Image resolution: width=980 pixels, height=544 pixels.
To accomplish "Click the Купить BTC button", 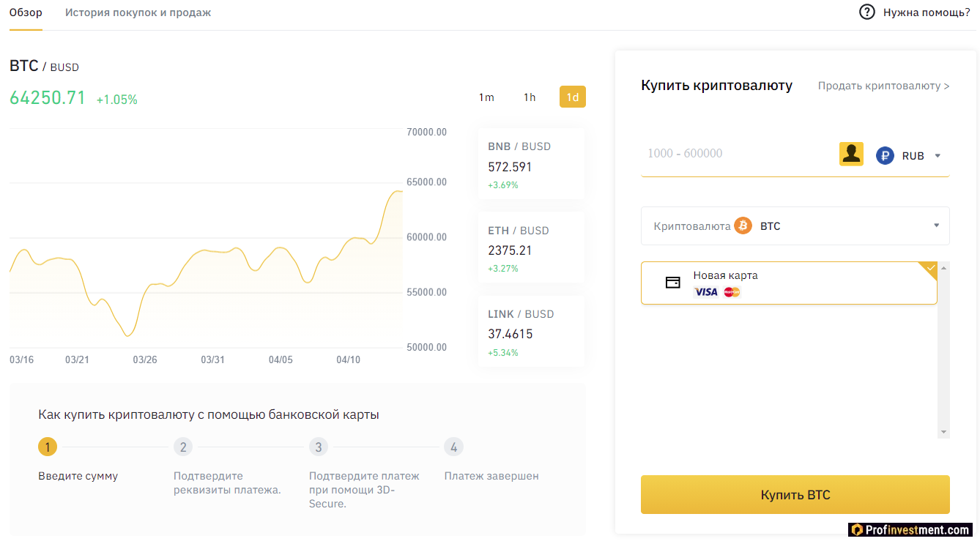I will pyautogui.click(x=795, y=495).
